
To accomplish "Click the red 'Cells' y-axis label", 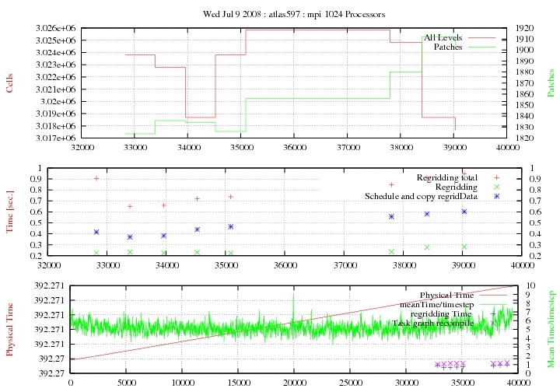I will 9,83.
